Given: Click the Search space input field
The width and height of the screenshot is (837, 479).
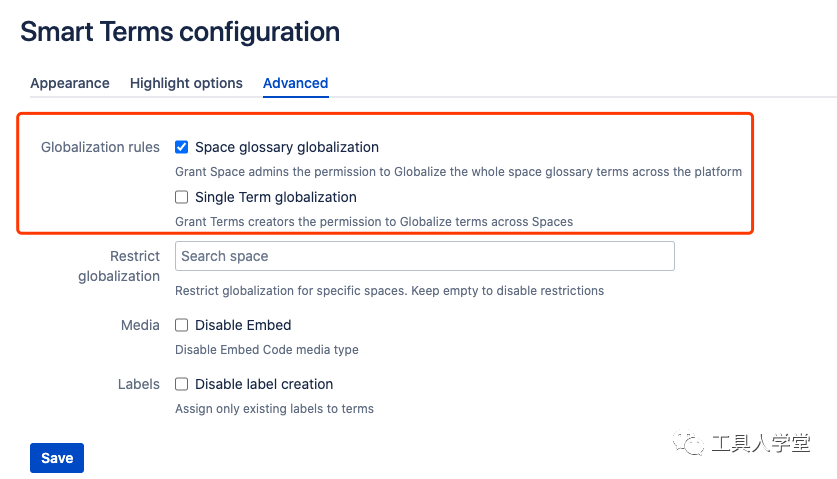Looking at the screenshot, I should [424, 256].
